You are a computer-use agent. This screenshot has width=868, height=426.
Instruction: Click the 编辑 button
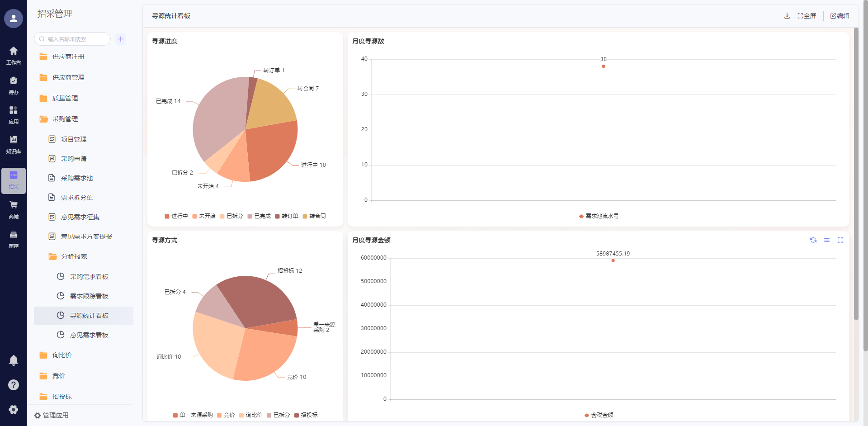tap(840, 16)
